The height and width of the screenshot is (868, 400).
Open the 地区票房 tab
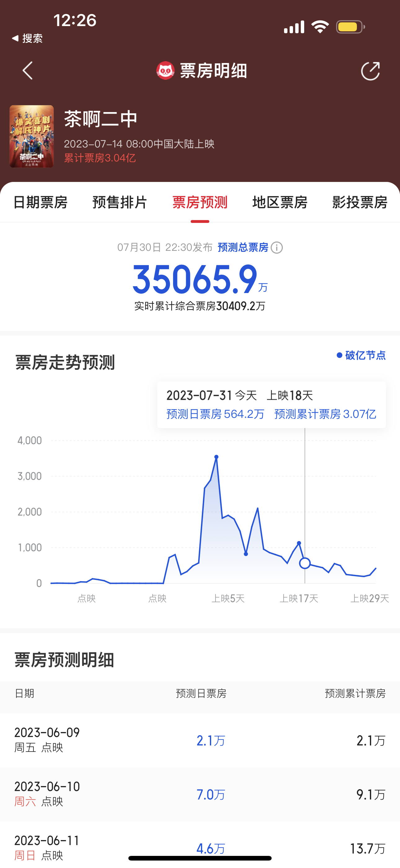click(280, 202)
